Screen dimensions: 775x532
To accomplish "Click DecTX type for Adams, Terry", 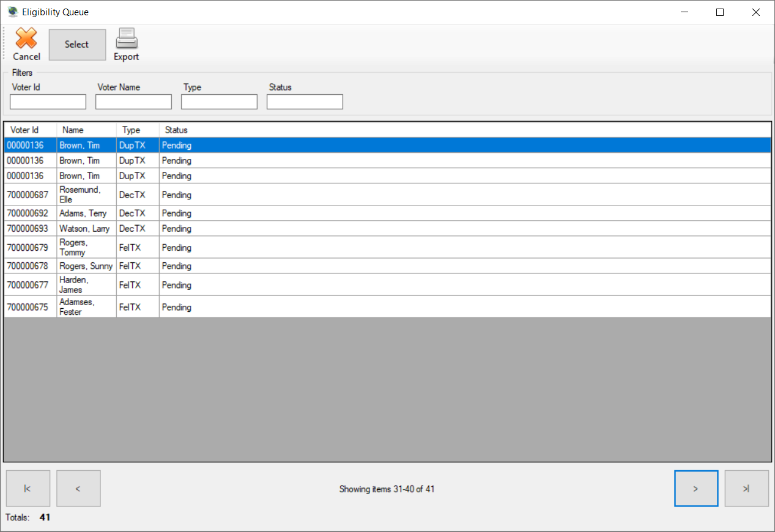I will point(138,213).
